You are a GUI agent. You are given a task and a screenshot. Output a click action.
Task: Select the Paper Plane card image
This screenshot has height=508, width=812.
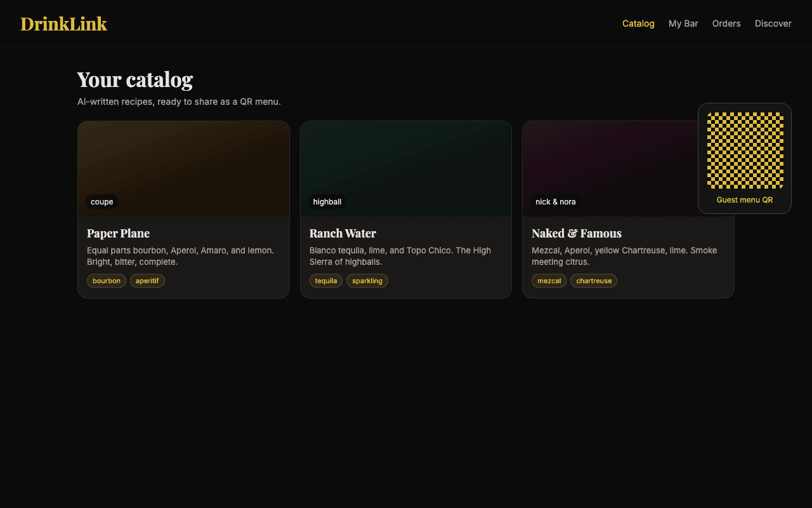[x=183, y=169]
